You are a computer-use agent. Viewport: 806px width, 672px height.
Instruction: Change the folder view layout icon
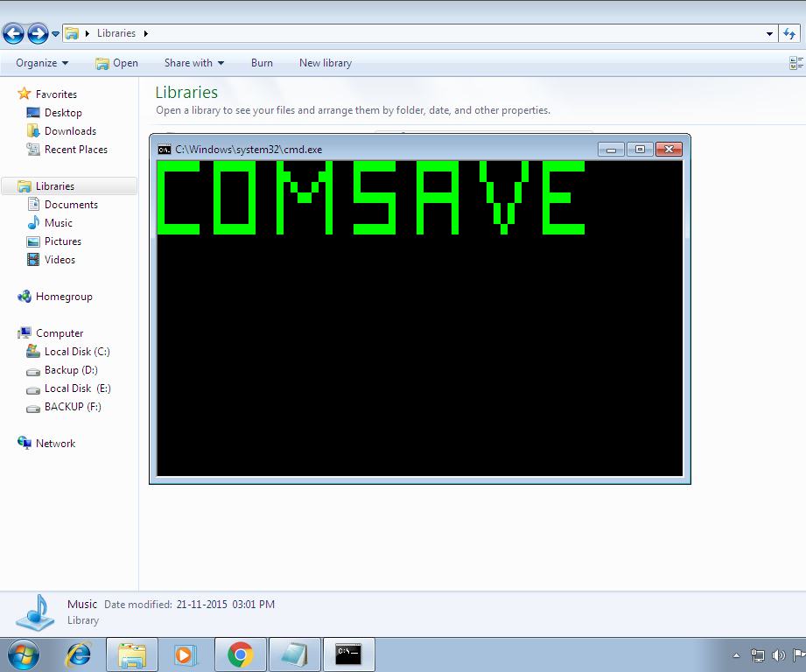pyautogui.click(x=795, y=62)
